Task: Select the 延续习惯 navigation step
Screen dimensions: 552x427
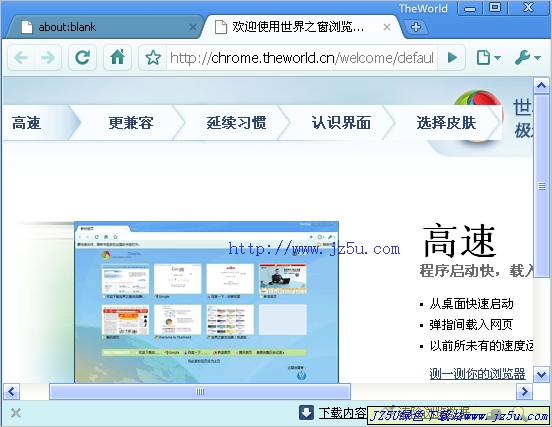Action: pos(236,123)
